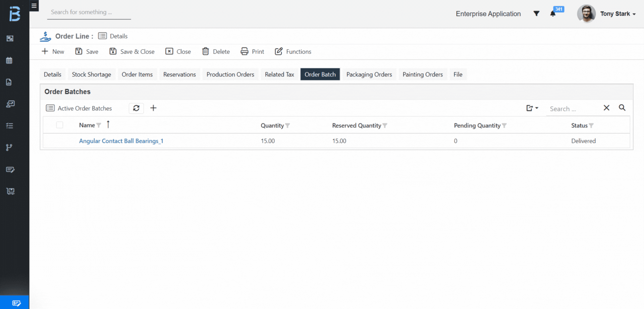Open the user presentation sidebar icon
This screenshot has width=644, height=309.
click(10, 104)
